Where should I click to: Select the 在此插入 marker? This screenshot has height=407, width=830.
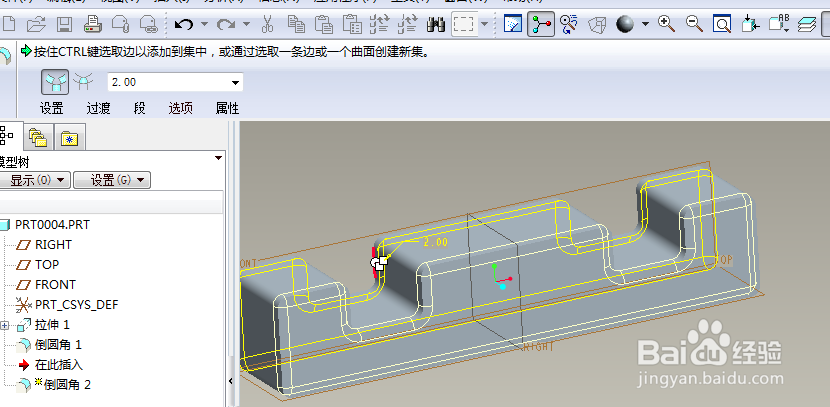(59, 365)
